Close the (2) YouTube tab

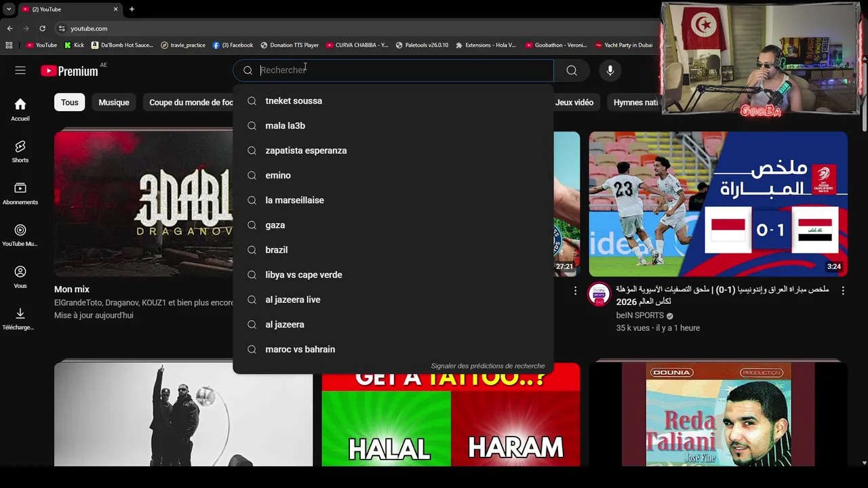click(115, 9)
